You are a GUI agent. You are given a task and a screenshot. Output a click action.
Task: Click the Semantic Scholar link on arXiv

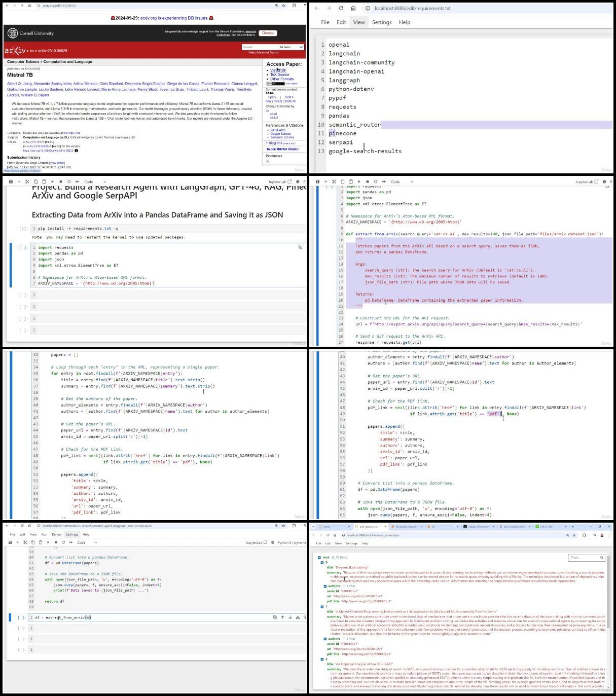(x=282, y=137)
